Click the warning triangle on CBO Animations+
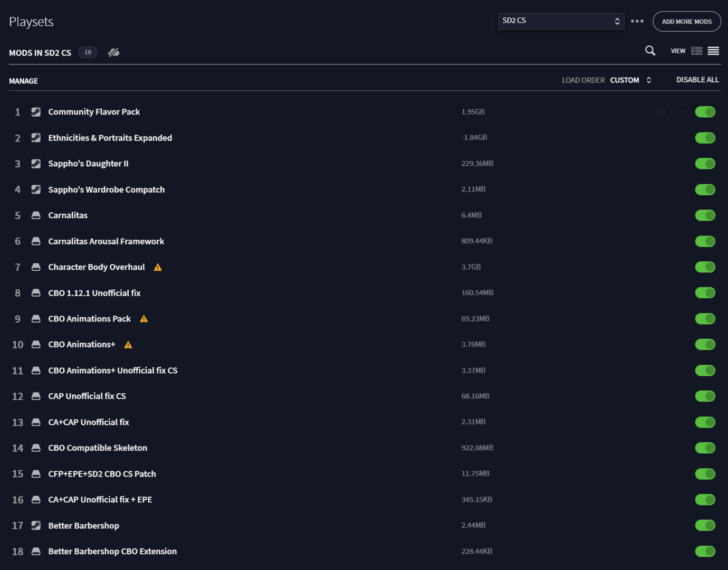The width and height of the screenshot is (728, 570). pyautogui.click(x=128, y=345)
